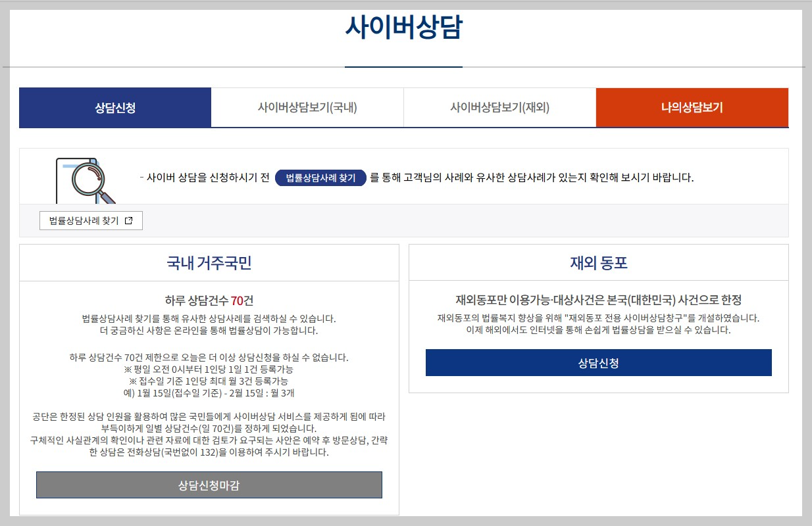This screenshot has width=812, height=526.
Task: Click the example line starting 예) 1월 15일
Action: [x=209, y=393]
